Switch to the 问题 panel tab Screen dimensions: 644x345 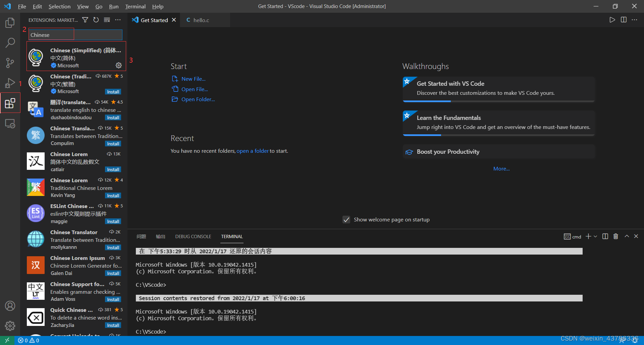[141, 236]
